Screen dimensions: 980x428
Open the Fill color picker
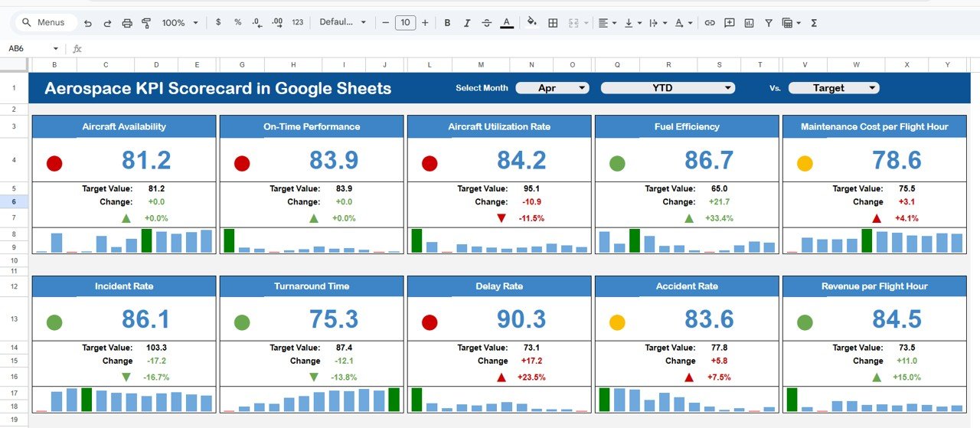click(532, 23)
